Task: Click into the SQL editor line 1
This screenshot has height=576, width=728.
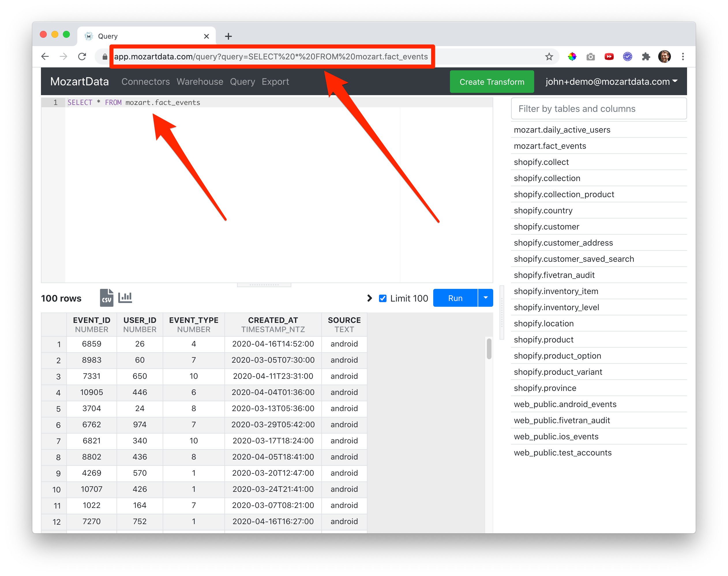Action: pos(279,103)
